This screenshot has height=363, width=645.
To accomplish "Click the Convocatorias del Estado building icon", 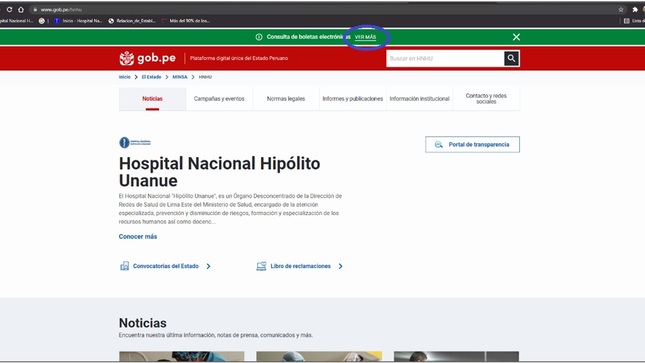I will pyautogui.click(x=124, y=266).
